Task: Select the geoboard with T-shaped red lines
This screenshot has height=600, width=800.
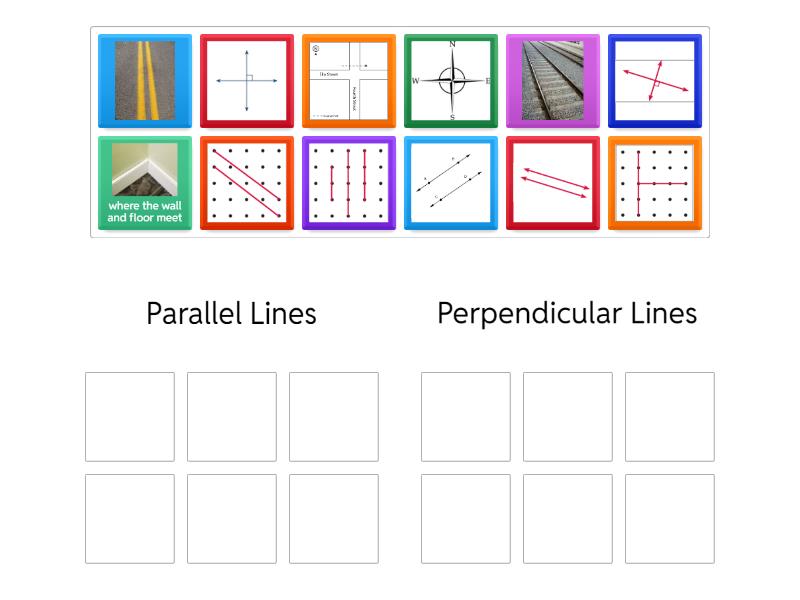Action: pos(654,183)
